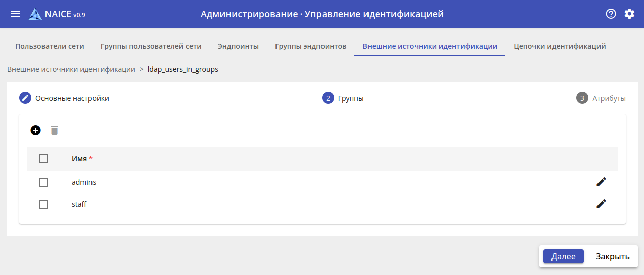Click the Закрыть button
The width and height of the screenshot is (644, 275).
(x=612, y=256)
